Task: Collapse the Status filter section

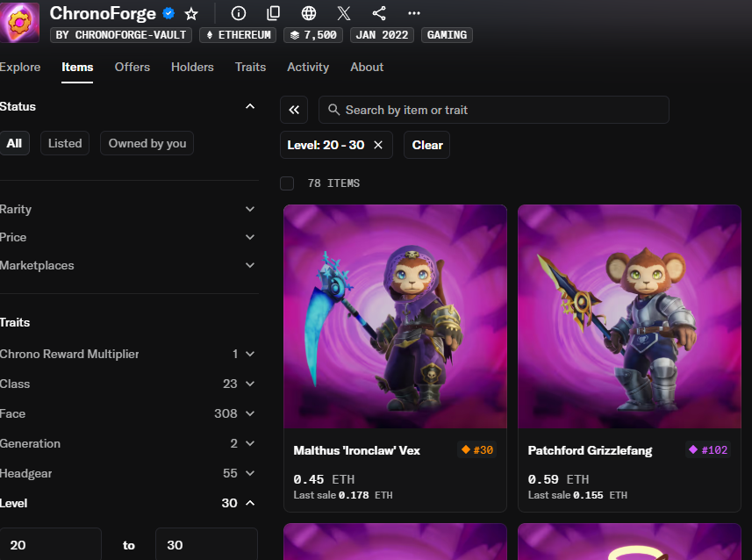Action: (x=250, y=106)
